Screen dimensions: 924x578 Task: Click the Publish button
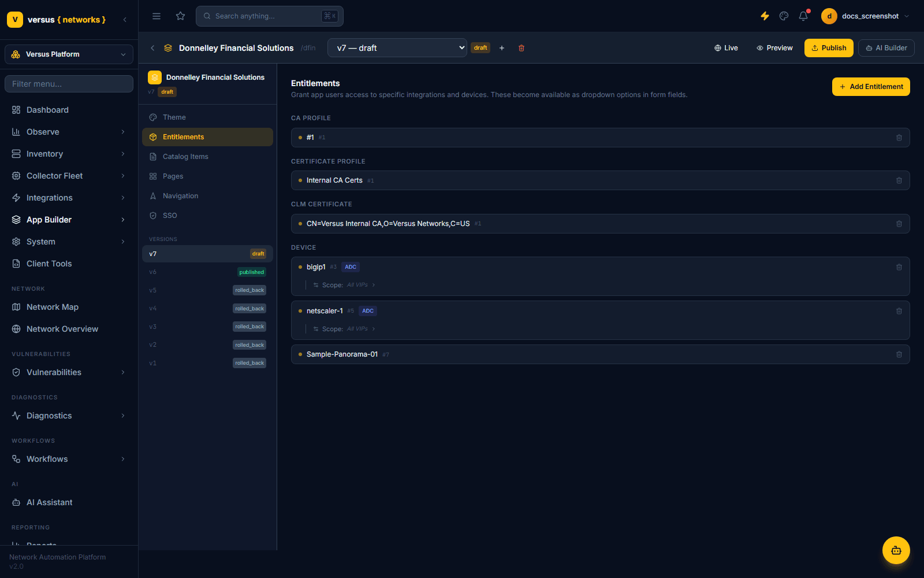coord(829,48)
